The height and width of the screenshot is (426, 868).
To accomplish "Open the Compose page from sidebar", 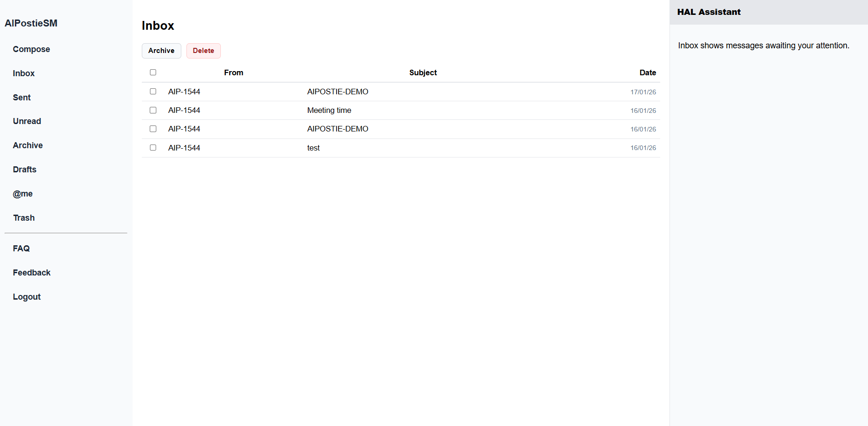I will pyautogui.click(x=31, y=49).
